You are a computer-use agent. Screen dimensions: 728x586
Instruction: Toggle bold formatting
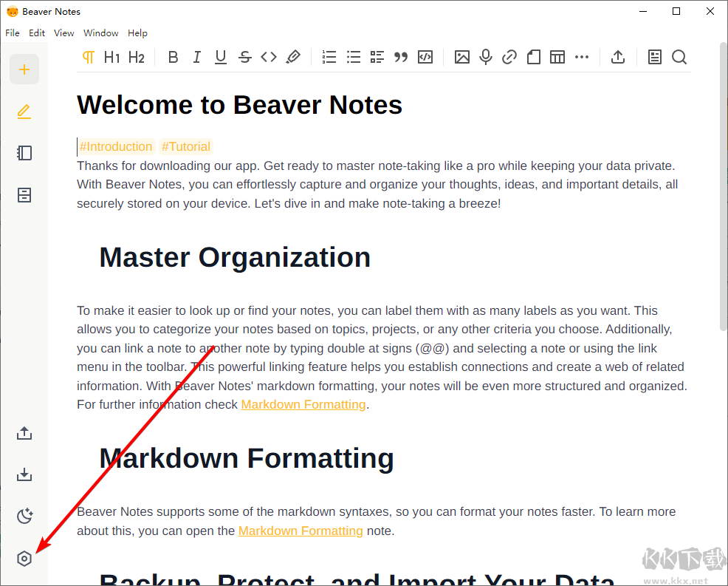pos(173,57)
